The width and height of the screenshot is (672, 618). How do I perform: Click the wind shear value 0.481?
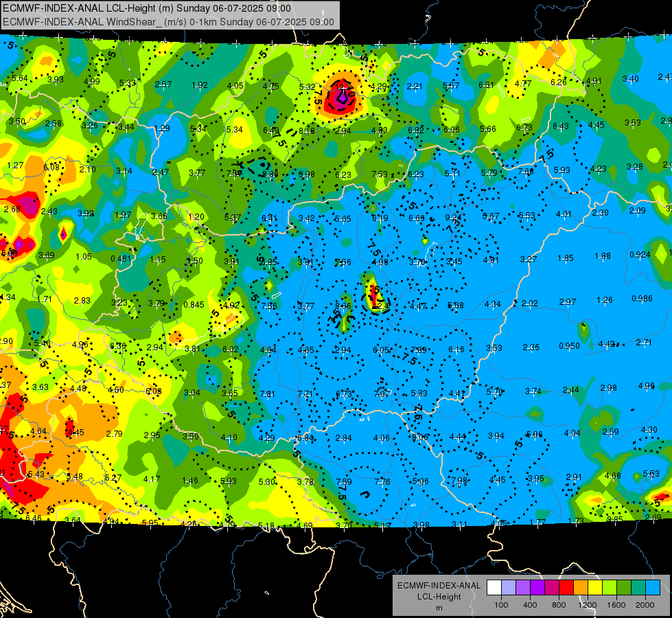pos(120,259)
